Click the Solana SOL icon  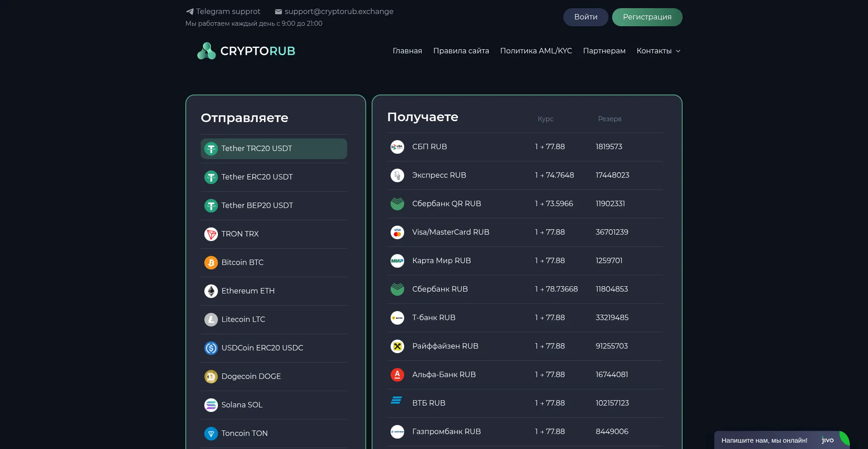click(211, 405)
